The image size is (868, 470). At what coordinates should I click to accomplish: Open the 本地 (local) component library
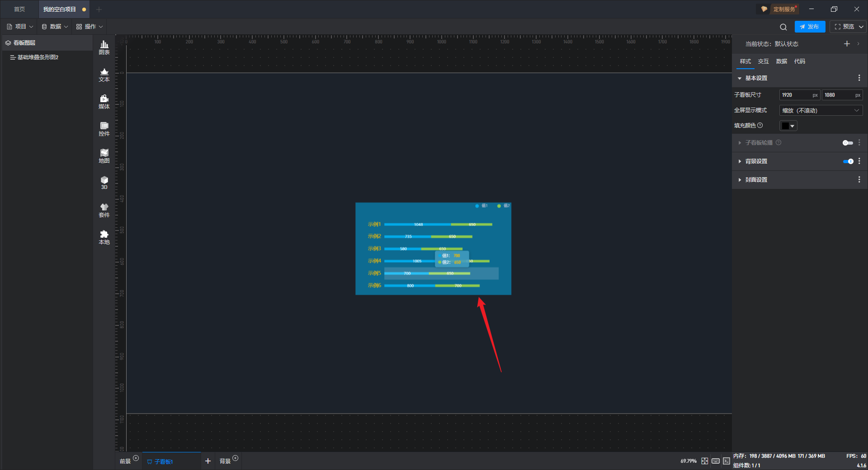[104, 237]
